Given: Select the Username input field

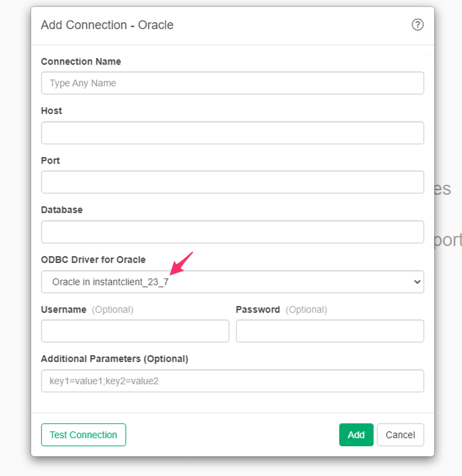Looking at the screenshot, I should tap(135, 331).
